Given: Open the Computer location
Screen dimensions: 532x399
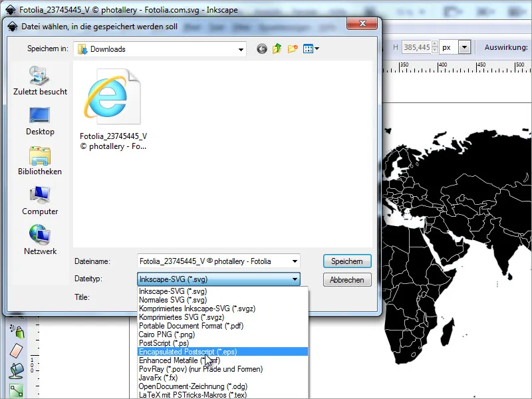Looking at the screenshot, I should [x=40, y=201].
